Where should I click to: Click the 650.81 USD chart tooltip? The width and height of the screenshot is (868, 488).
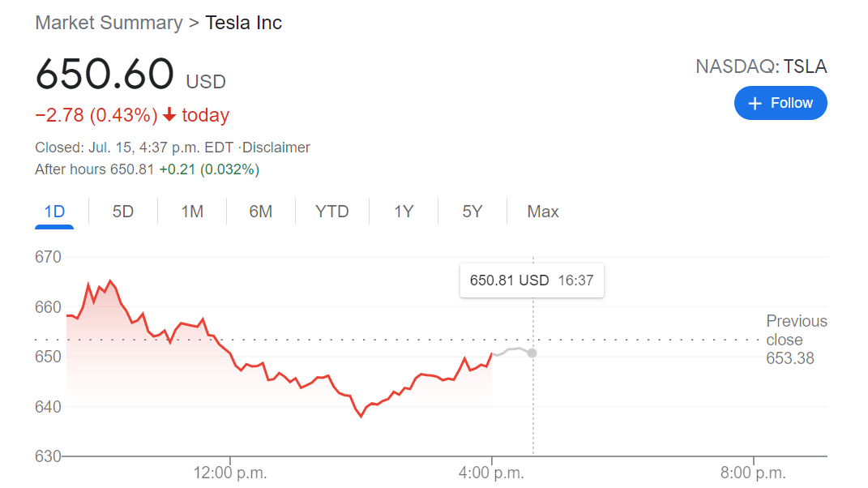pos(532,280)
